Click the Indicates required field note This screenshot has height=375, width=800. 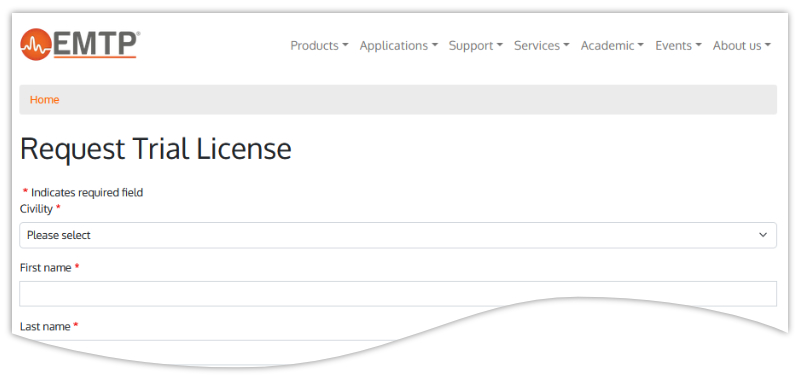pyautogui.click(x=83, y=192)
